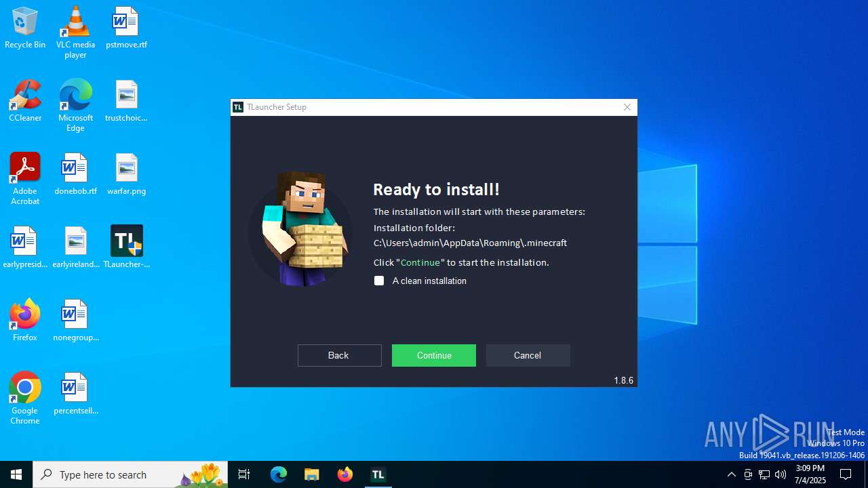
Task: Enable the clean installation checkbox
Action: pos(379,281)
